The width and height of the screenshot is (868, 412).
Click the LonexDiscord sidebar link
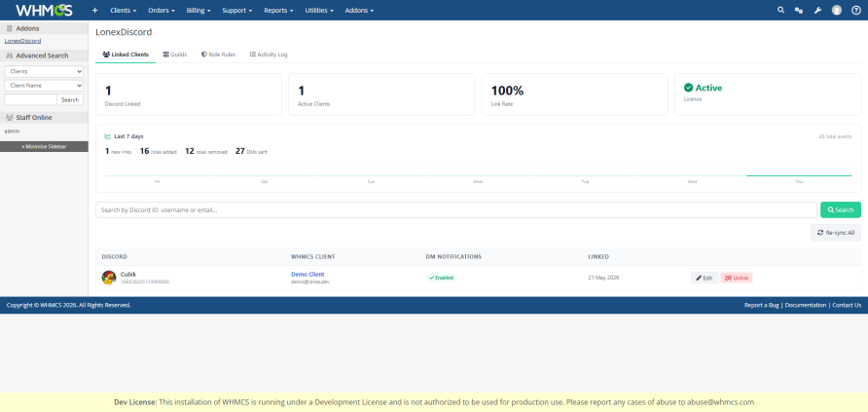point(22,41)
